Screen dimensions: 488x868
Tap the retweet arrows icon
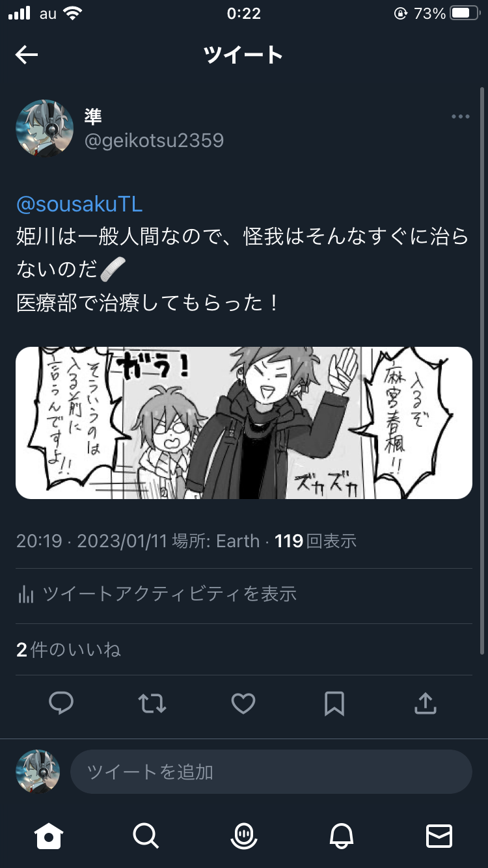pos(152,703)
